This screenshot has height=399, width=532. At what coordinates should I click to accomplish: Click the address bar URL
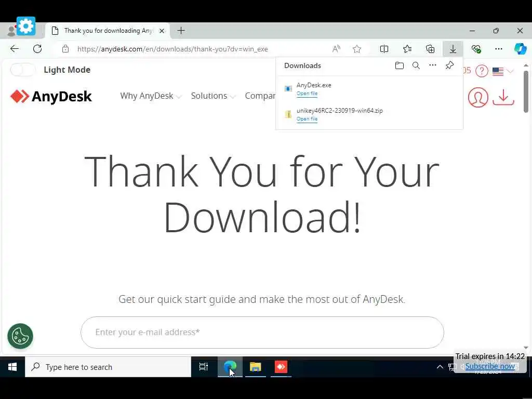point(172,49)
